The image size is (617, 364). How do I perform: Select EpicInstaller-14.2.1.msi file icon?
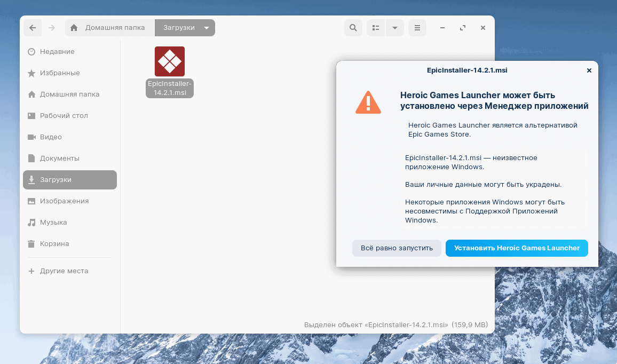click(170, 61)
